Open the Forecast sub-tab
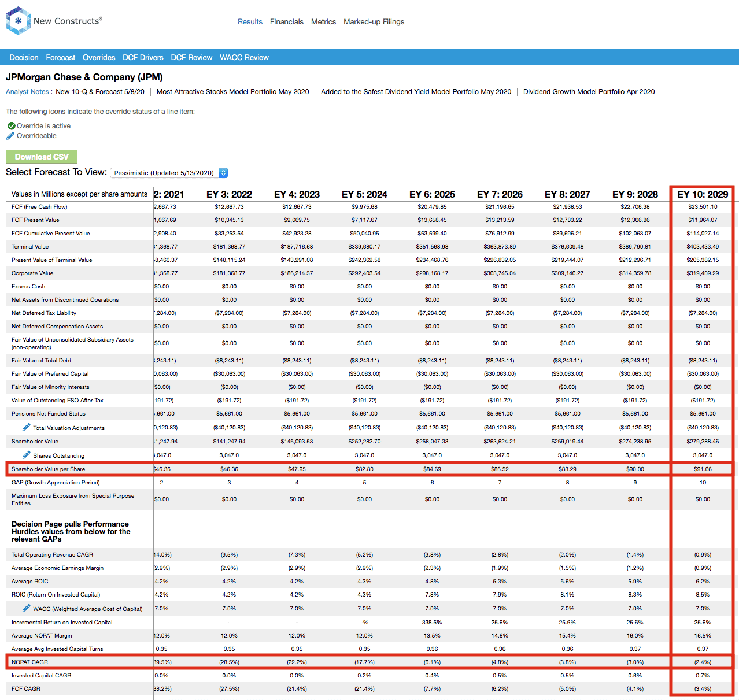This screenshot has width=739, height=700. tap(61, 58)
